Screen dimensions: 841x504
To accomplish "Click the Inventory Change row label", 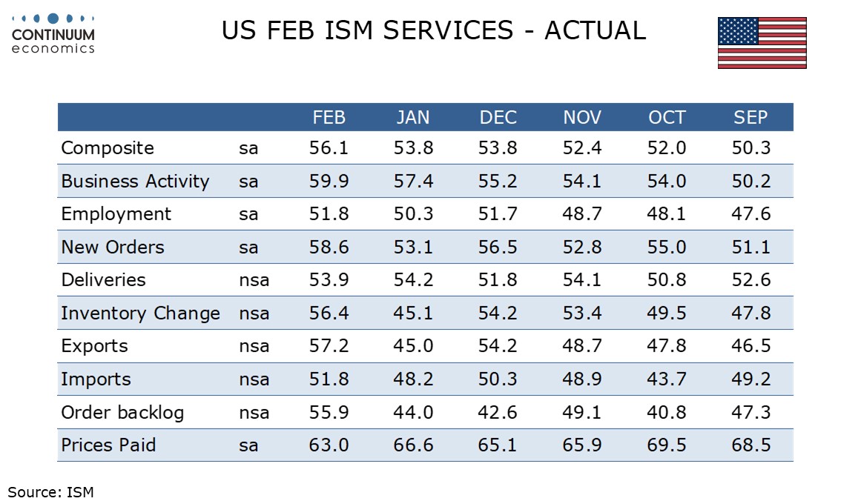I will pos(140,314).
